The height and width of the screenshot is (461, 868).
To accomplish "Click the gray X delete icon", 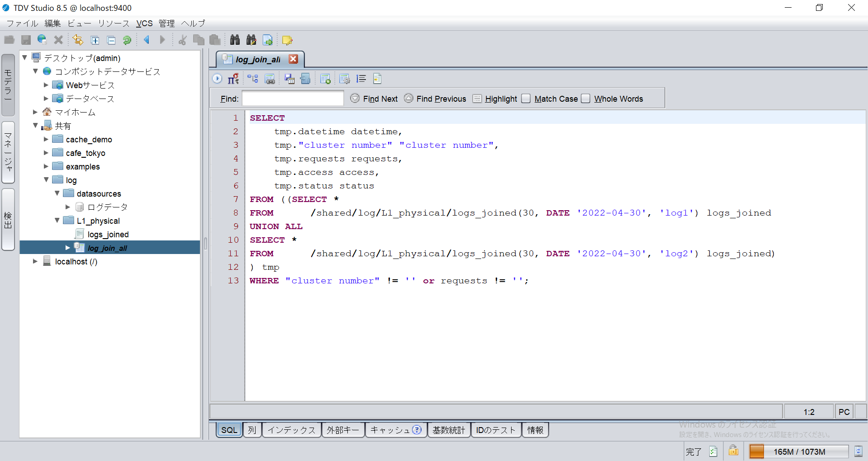I will click(x=58, y=40).
